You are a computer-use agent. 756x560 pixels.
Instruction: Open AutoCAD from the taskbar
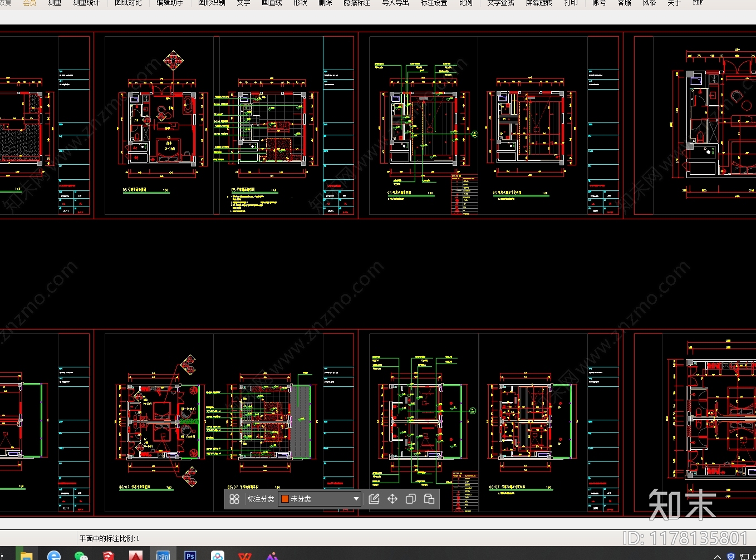(x=136, y=556)
